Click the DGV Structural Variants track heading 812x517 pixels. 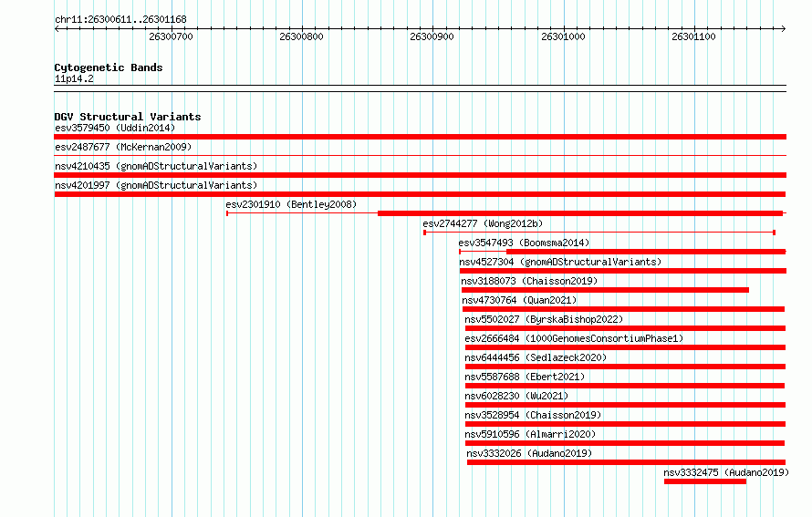[128, 117]
